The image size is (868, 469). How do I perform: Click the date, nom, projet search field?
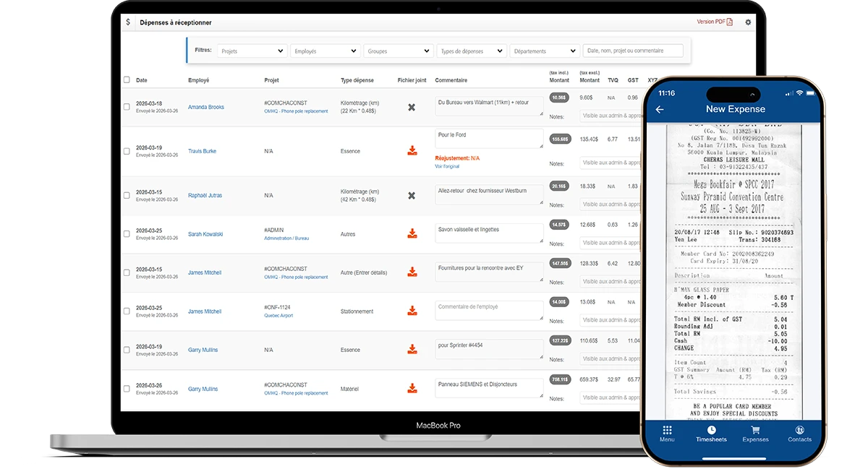tap(633, 51)
